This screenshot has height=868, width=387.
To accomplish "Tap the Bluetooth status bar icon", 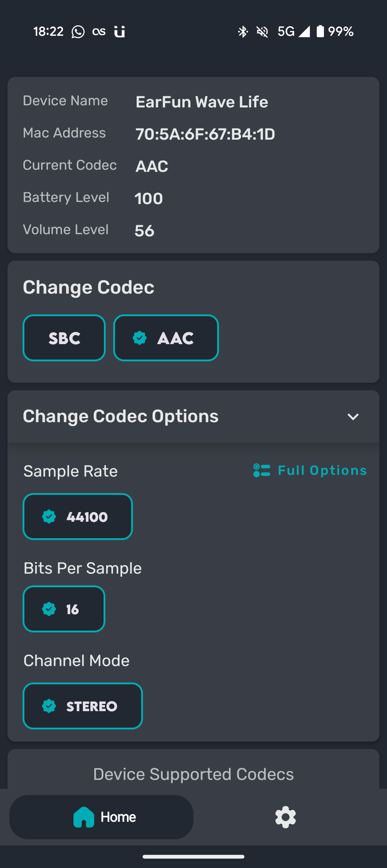I will (x=243, y=32).
